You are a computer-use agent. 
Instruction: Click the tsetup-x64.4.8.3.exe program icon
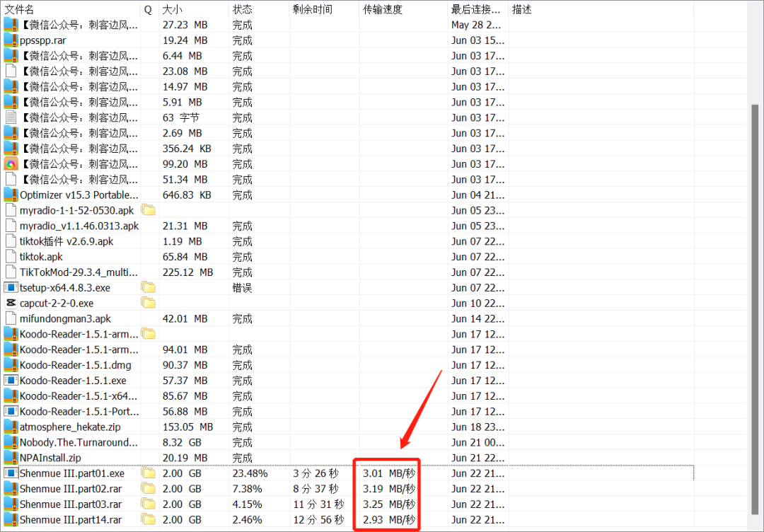tap(11, 287)
